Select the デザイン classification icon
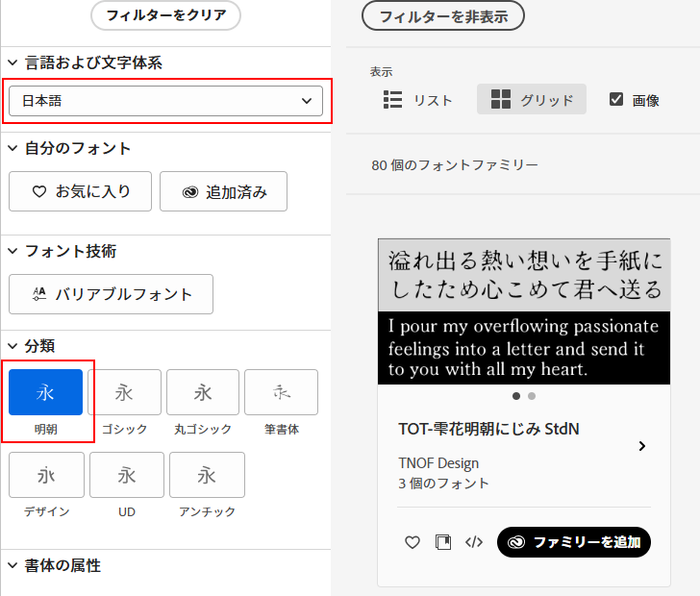 click(46, 475)
